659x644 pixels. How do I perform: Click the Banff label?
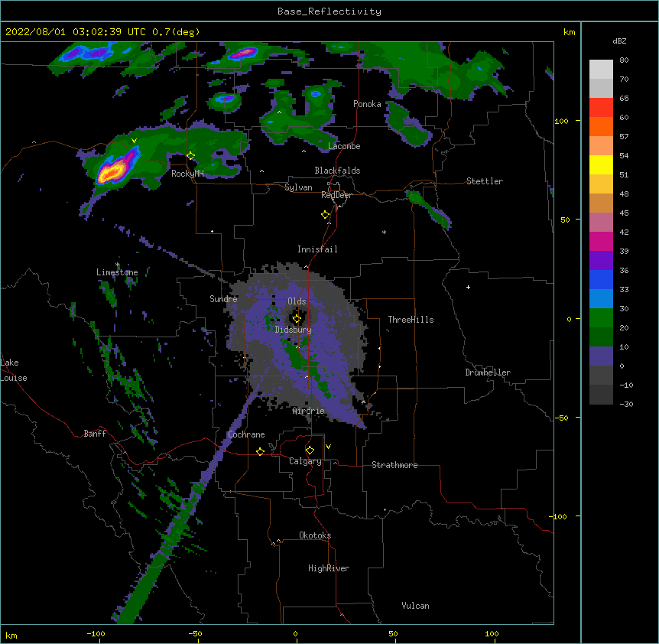[x=95, y=434]
